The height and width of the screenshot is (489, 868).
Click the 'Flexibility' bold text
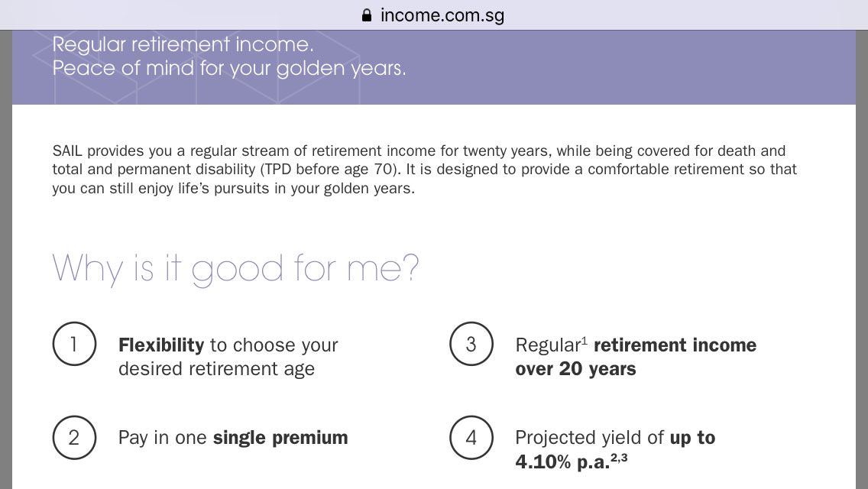(x=161, y=345)
